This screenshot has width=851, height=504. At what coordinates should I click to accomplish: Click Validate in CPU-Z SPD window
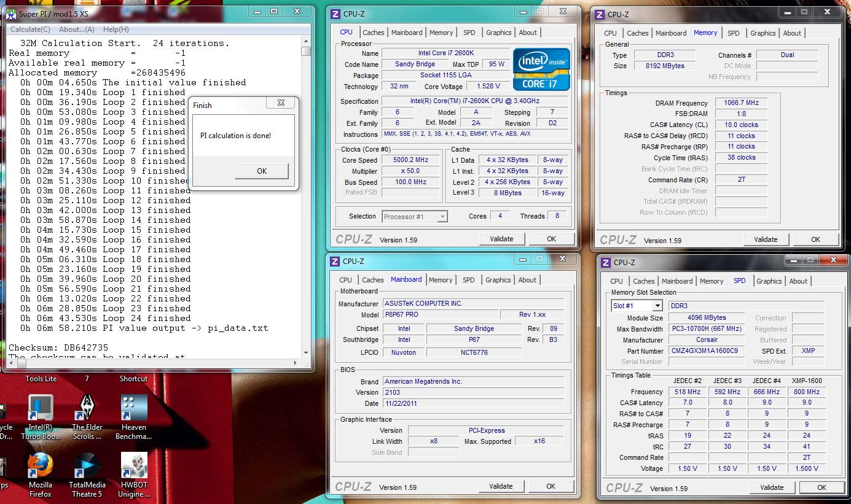[x=771, y=487]
